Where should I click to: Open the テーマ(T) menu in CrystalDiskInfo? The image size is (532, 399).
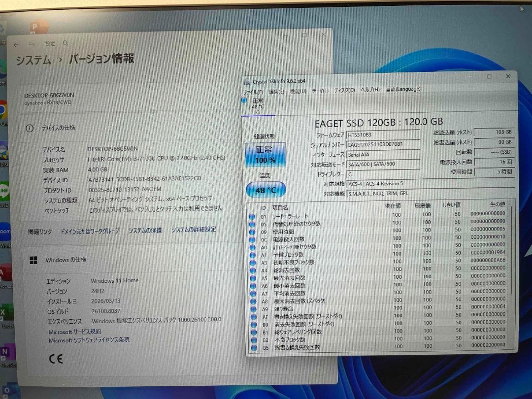click(320, 91)
